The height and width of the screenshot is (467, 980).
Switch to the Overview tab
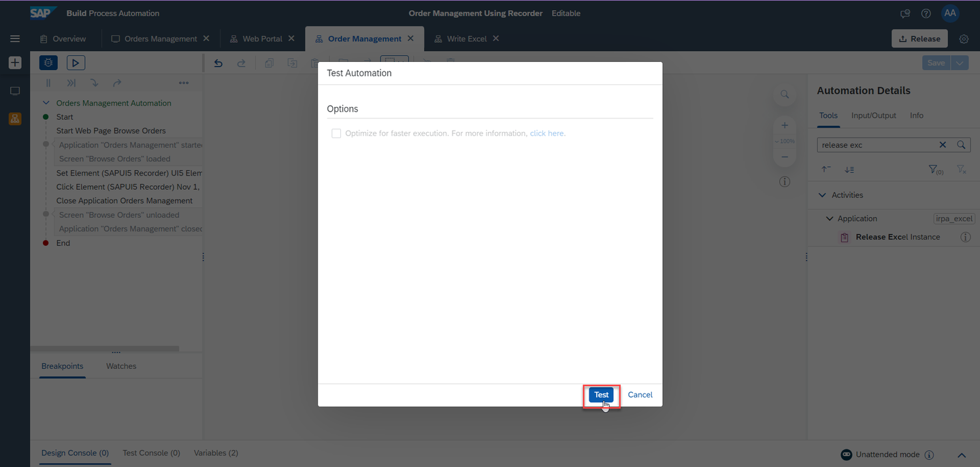pyautogui.click(x=63, y=39)
